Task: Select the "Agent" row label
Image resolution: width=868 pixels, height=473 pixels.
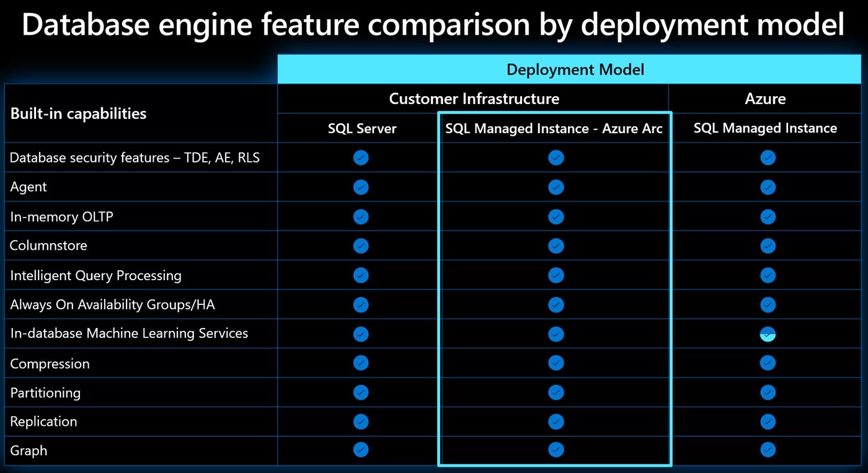Action: tap(29, 187)
